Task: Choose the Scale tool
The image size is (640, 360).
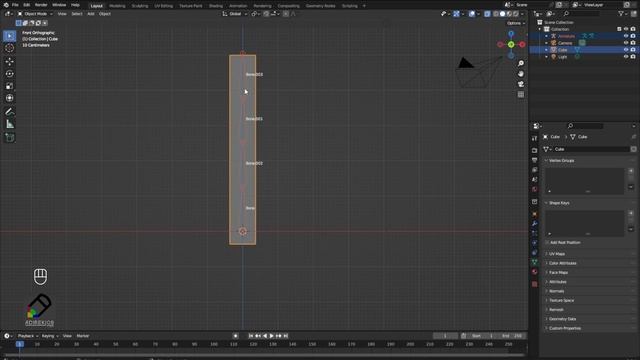Action: (x=9, y=86)
